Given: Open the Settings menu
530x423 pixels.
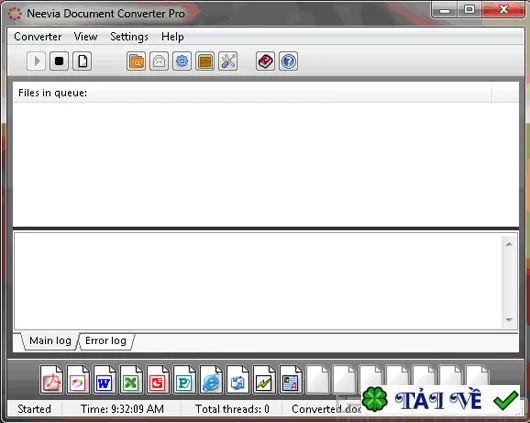Looking at the screenshot, I should [x=129, y=37].
